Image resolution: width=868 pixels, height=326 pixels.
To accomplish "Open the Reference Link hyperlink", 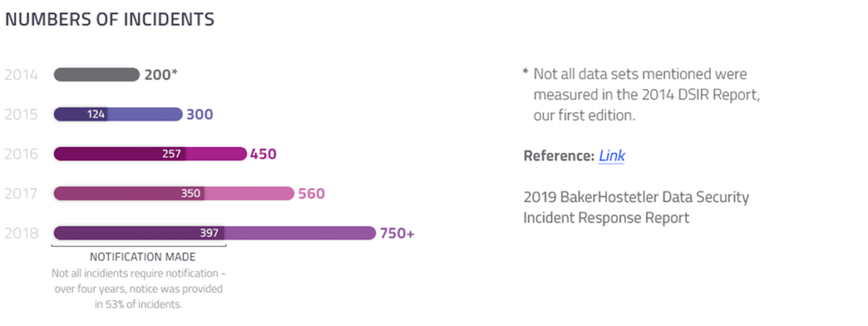I will [612, 156].
